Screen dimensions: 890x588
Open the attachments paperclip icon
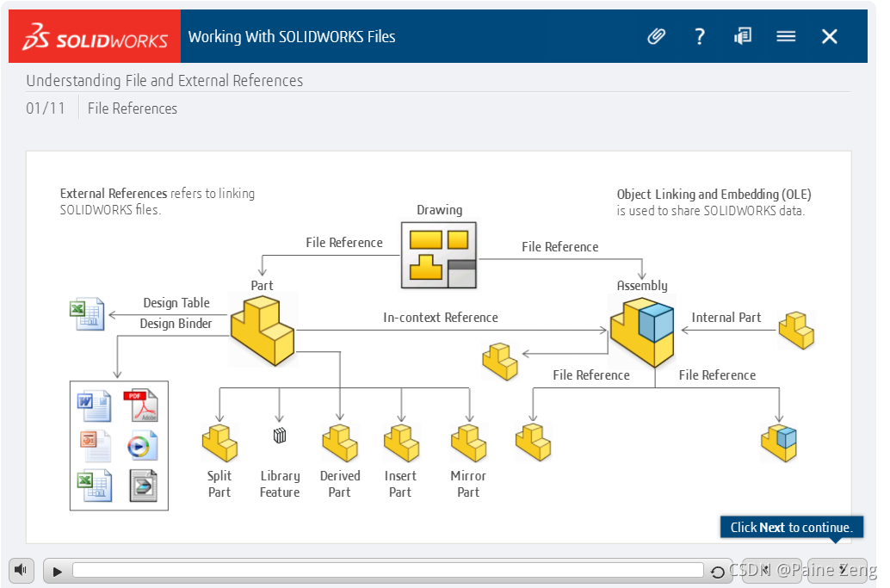(x=656, y=36)
